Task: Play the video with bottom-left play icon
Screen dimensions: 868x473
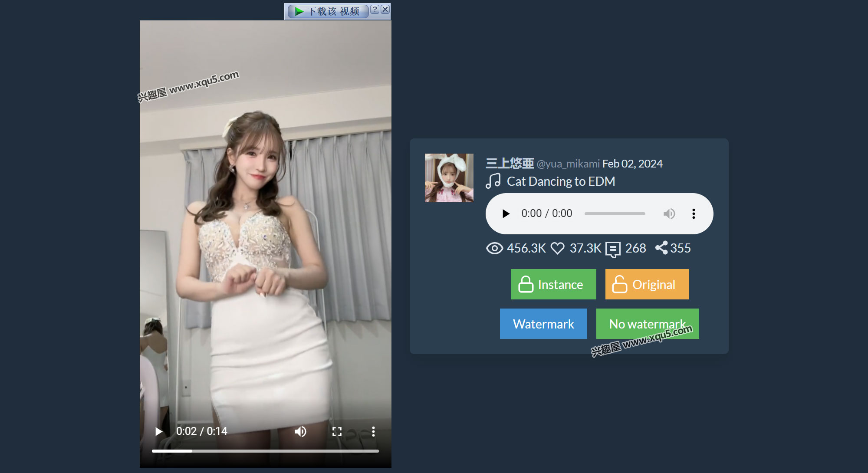Action: (x=159, y=431)
